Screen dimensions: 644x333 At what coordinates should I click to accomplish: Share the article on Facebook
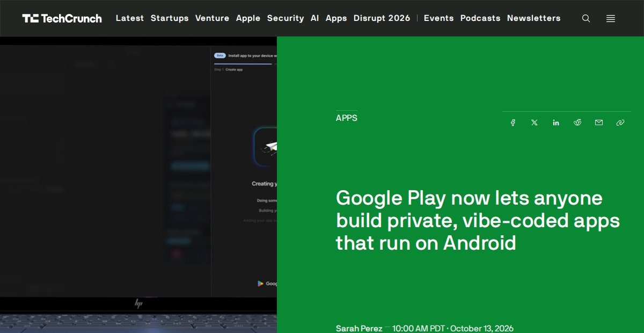coord(513,122)
